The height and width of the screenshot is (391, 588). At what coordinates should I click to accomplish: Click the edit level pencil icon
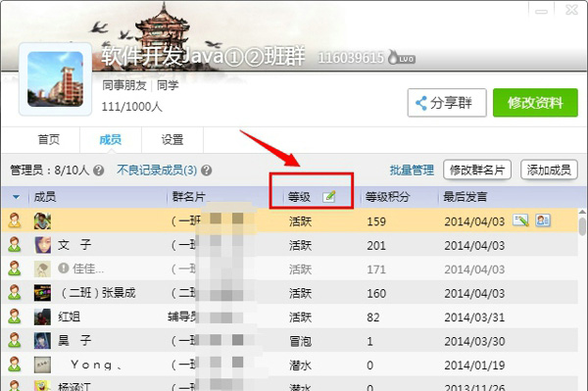point(329,196)
